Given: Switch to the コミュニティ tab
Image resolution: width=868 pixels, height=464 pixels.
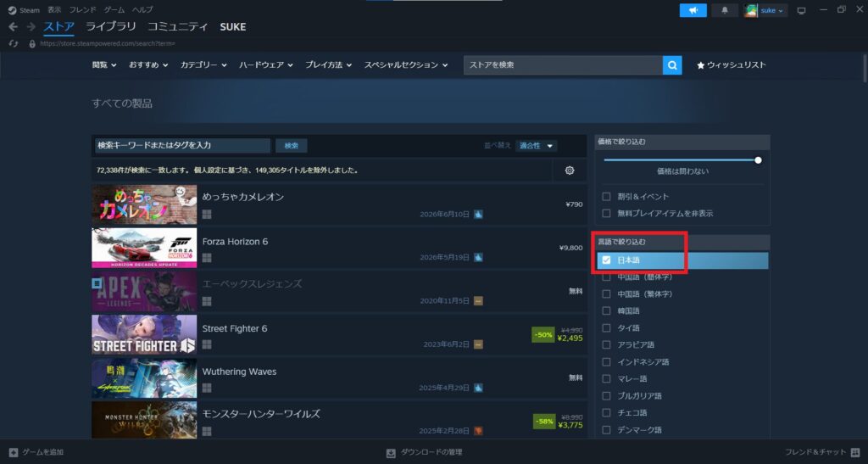Looking at the screenshot, I should click(x=178, y=26).
